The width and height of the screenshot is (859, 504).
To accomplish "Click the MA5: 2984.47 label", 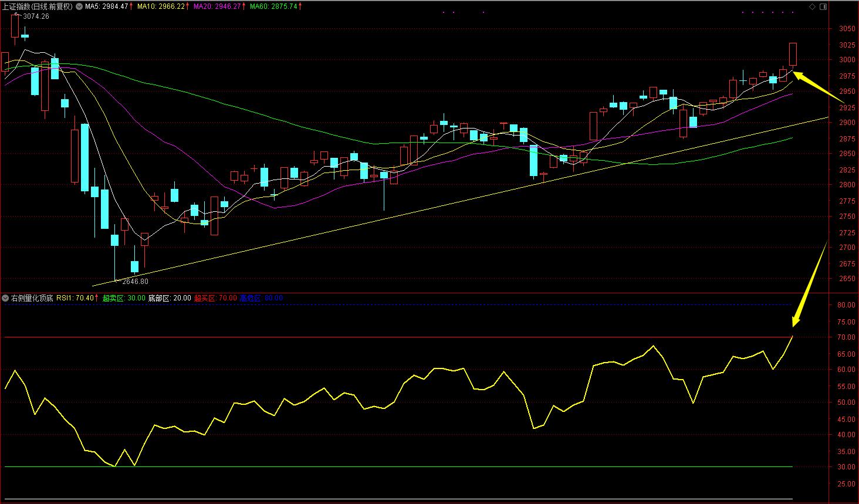I will coord(106,6).
